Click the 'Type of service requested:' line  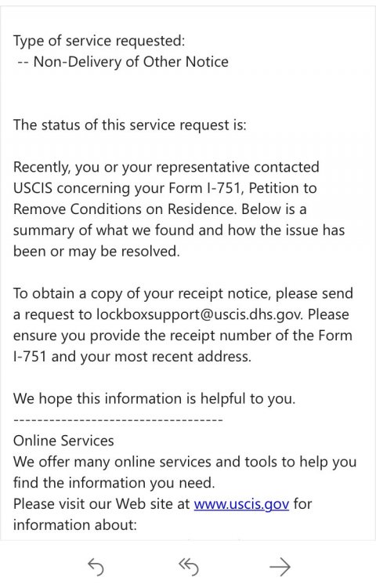pos(99,41)
